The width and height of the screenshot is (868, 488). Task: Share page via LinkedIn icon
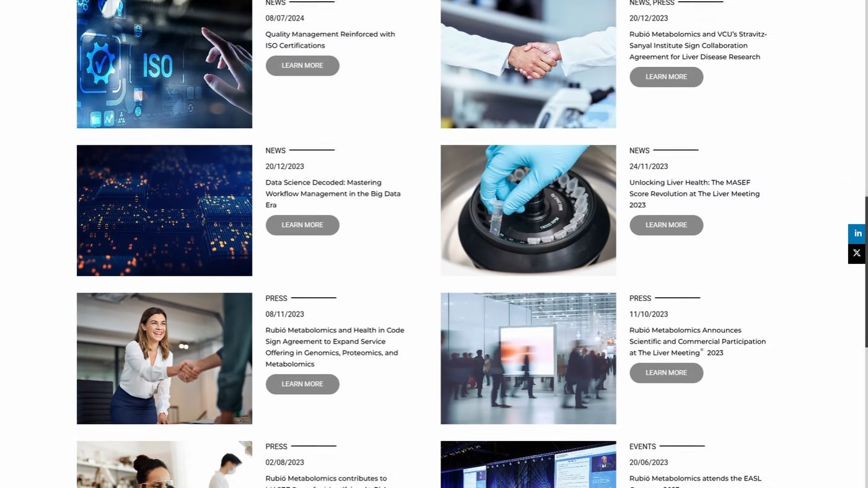857,233
